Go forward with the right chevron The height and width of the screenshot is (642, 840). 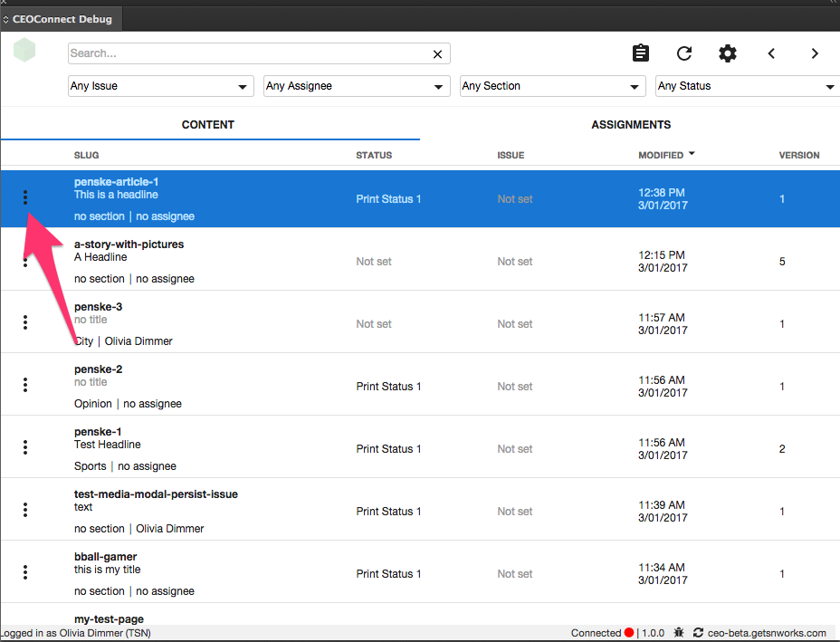(x=815, y=53)
